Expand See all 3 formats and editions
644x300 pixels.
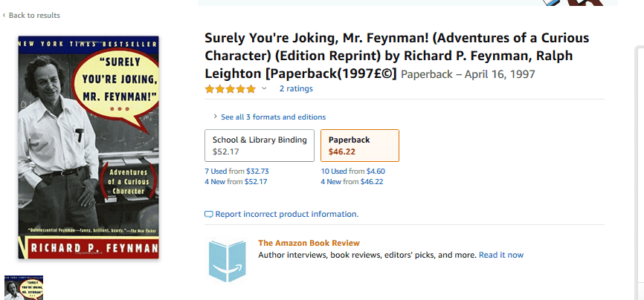[x=273, y=117]
